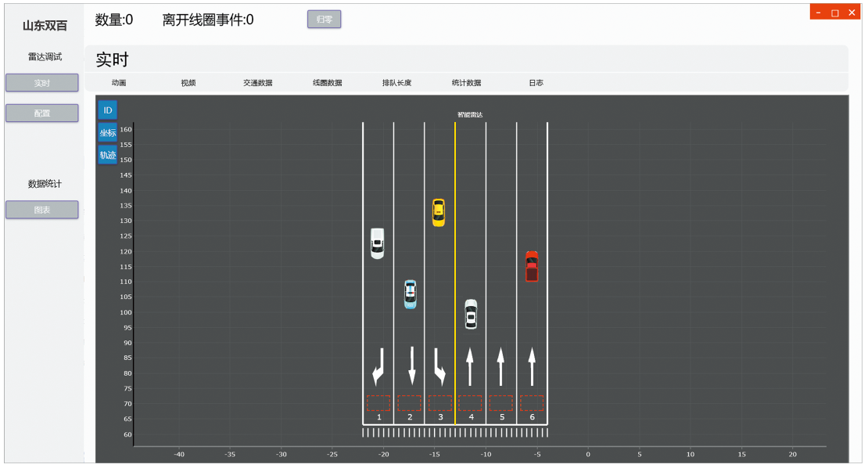Open the 交通数据 tab
Image resolution: width=868 pixels, height=468 pixels.
258,83
